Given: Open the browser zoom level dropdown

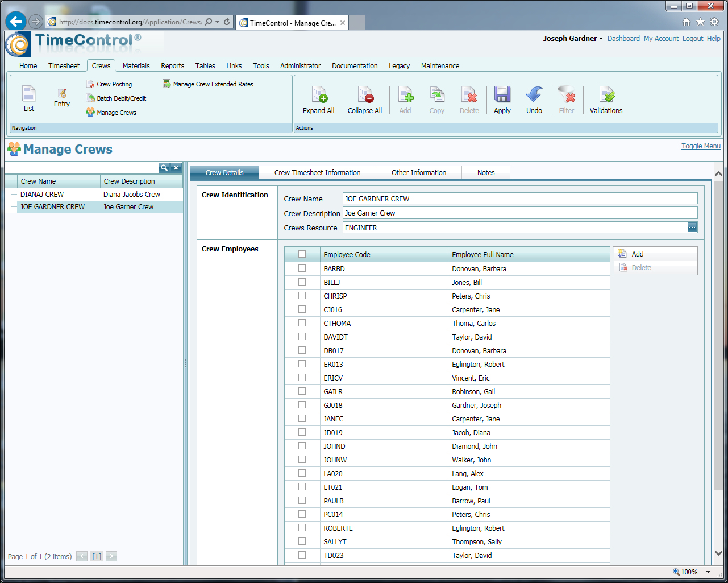Looking at the screenshot, I should click(x=708, y=572).
